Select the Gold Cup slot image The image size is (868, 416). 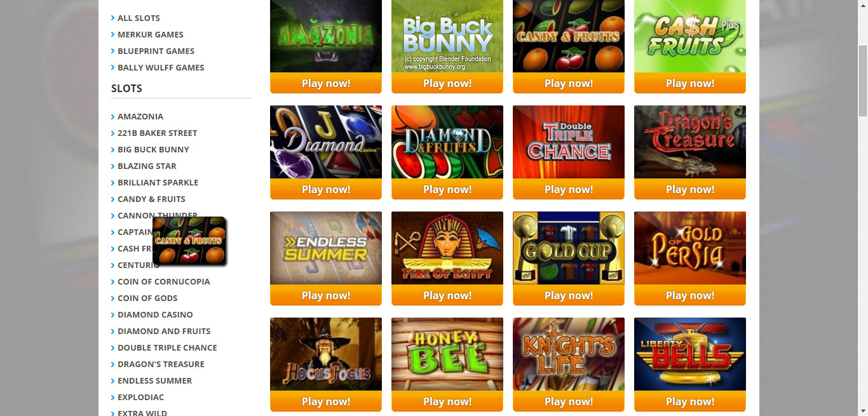pyautogui.click(x=569, y=248)
